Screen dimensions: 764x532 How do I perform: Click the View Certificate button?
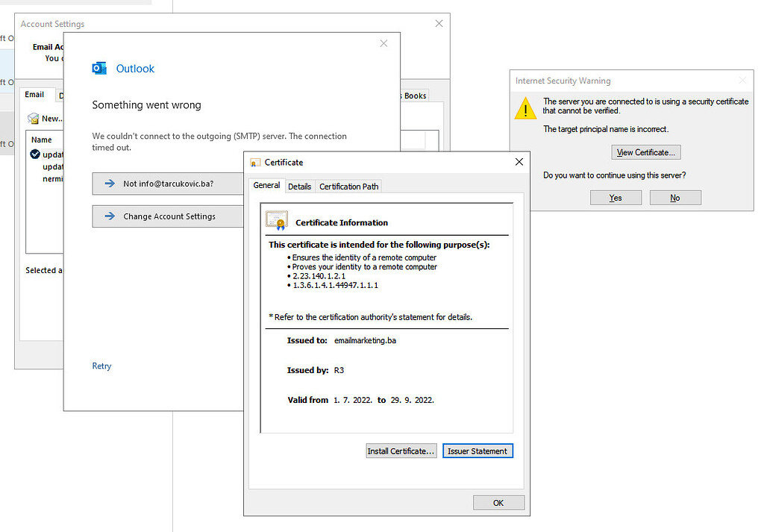[645, 152]
